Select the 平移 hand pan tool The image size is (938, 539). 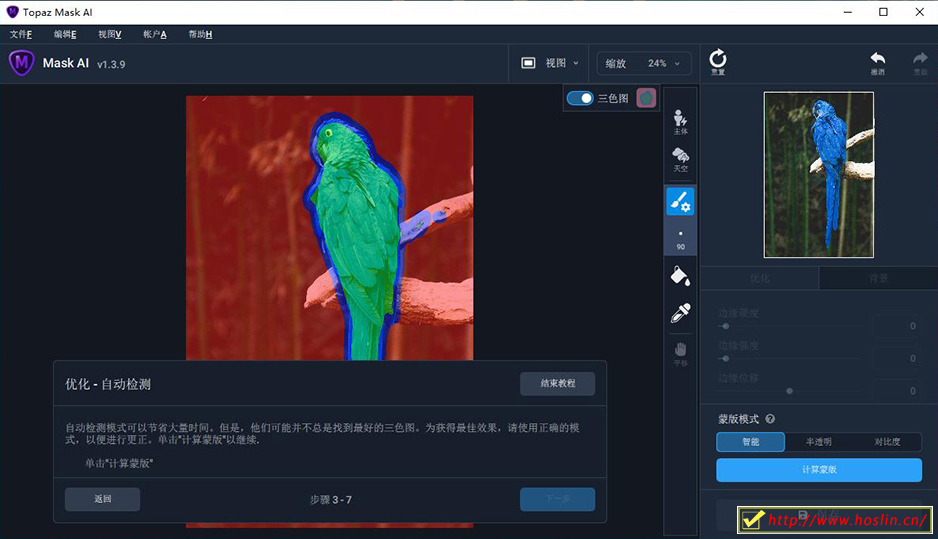(680, 354)
